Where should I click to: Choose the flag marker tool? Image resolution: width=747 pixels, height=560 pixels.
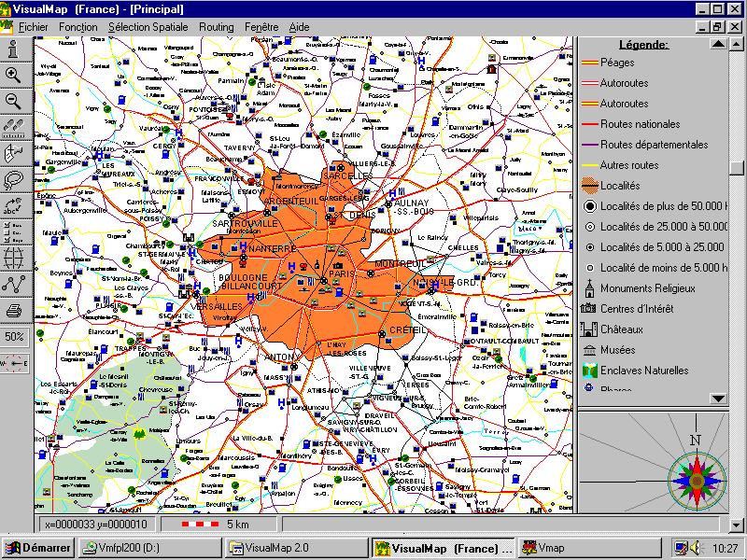pos(14,153)
